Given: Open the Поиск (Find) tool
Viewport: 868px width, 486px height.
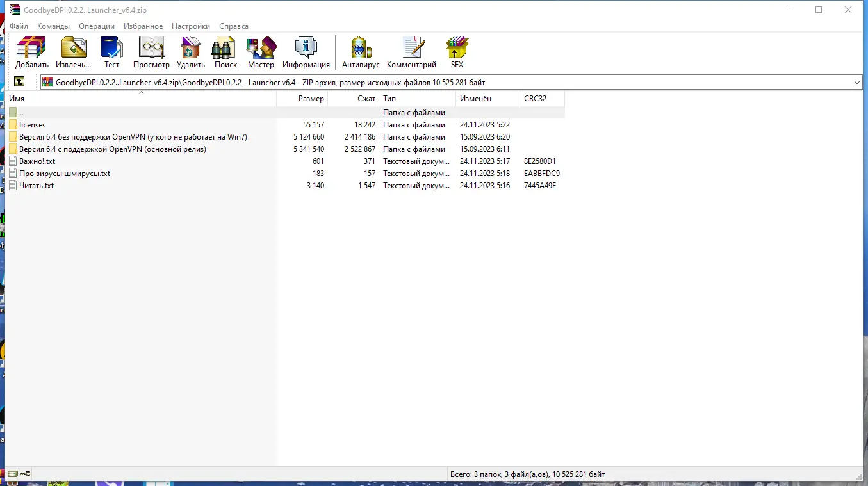Looking at the screenshot, I should pos(225,53).
